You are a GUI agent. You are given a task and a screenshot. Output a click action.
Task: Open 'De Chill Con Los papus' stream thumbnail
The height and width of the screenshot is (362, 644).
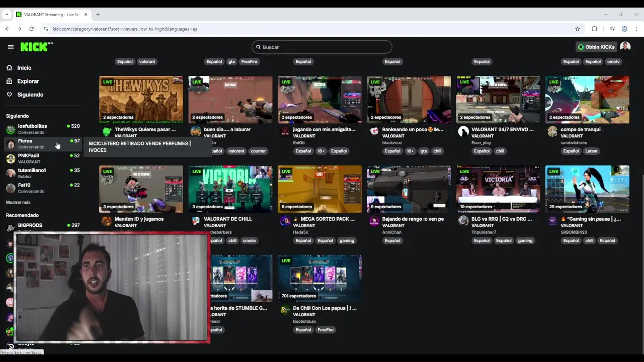pos(319,279)
